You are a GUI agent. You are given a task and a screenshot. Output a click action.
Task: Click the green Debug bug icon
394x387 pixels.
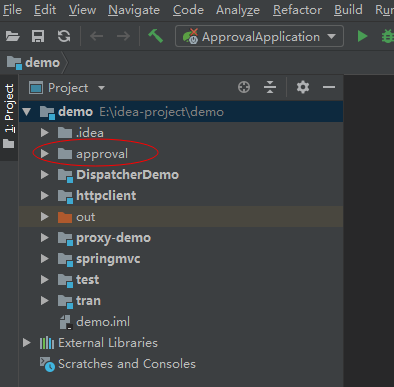click(x=388, y=36)
